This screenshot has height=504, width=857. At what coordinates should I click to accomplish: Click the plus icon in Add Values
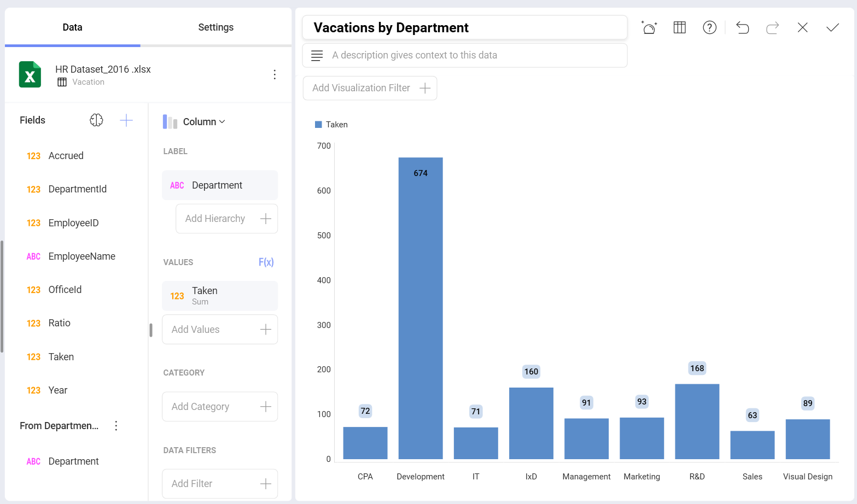[266, 330]
